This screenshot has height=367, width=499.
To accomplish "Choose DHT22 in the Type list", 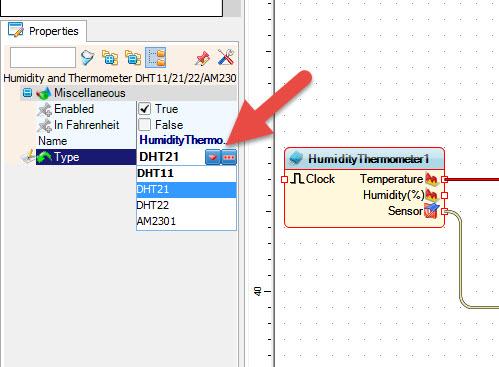I will pyautogui.click(x=186, y=205).
